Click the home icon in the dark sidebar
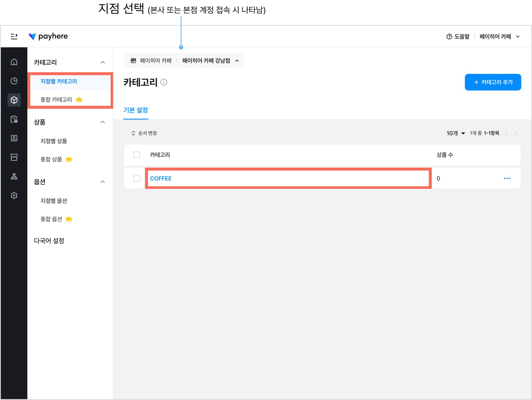 coord(14,62)
